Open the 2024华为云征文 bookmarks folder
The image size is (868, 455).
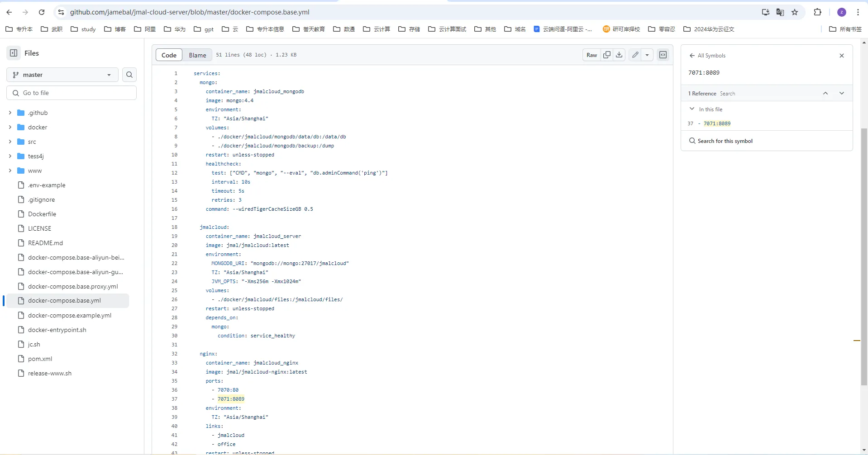point(709,29)
